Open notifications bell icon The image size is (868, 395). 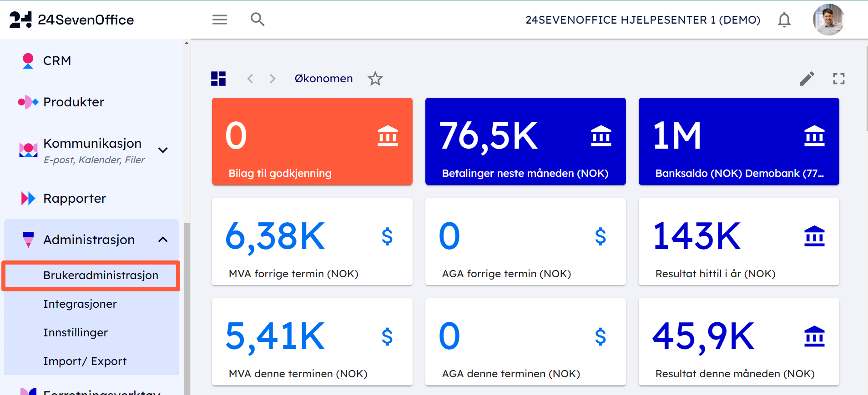tap(784, 20)
